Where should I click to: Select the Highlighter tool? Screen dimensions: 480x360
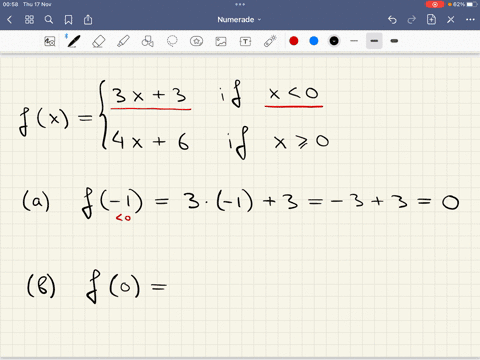point(123,41)
